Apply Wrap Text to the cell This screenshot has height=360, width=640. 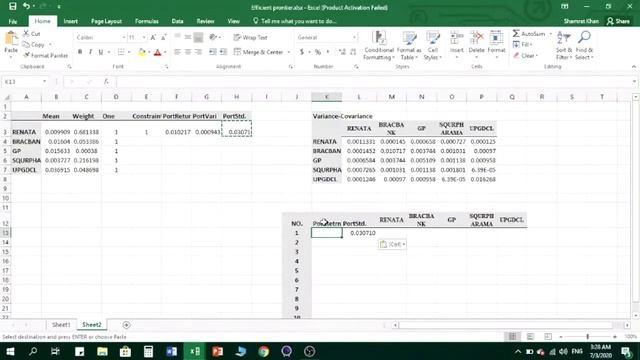point(251,38)
